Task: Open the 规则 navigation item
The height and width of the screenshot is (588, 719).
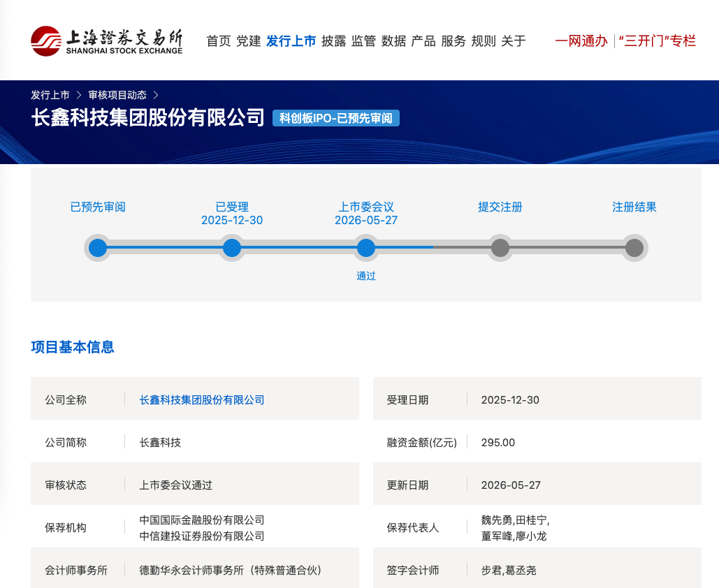Action: [484, 41]
